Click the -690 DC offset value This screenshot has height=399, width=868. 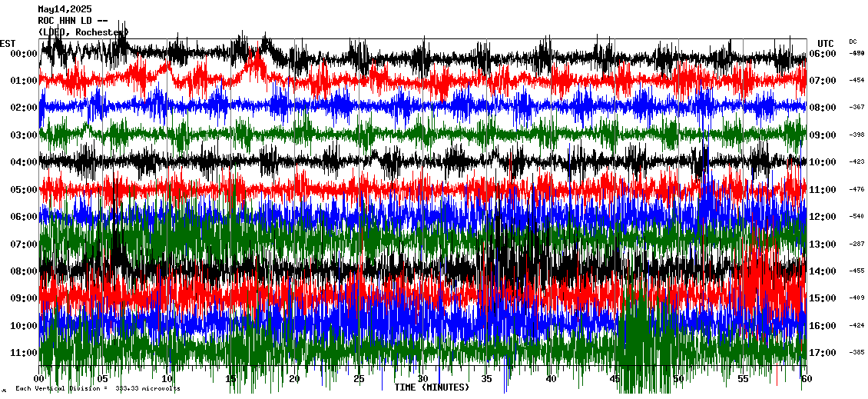(x=857, y=53)
